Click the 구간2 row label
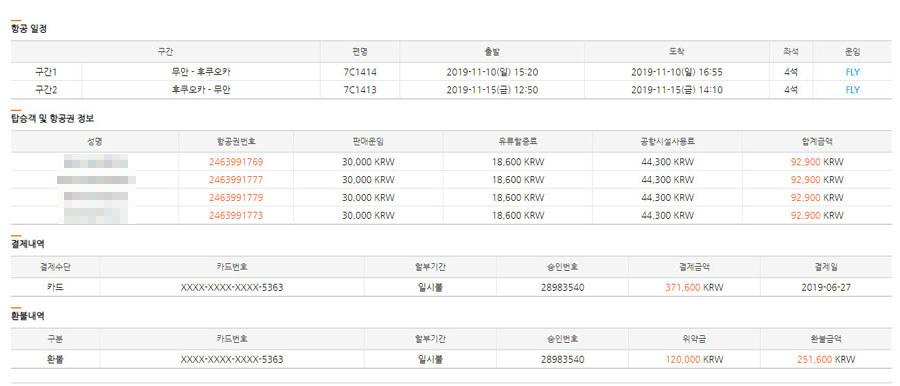This screenshot has width=900, height=386. [x=46, y=90]
